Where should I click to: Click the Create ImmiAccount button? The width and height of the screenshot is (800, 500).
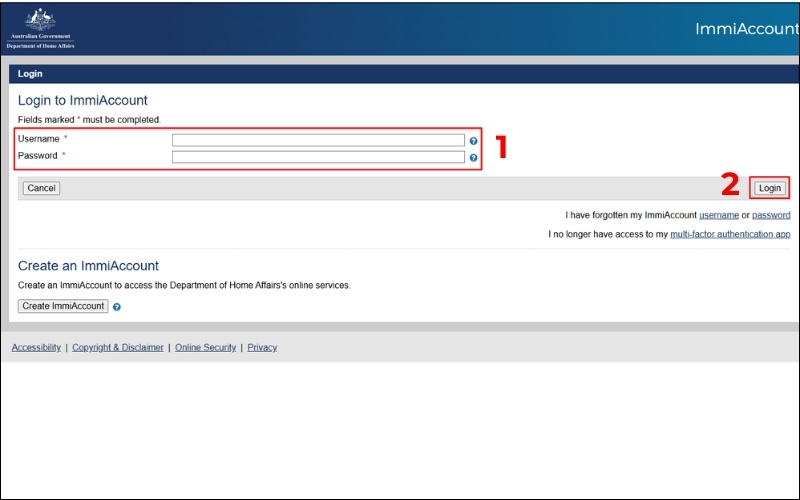pos(63,306)
